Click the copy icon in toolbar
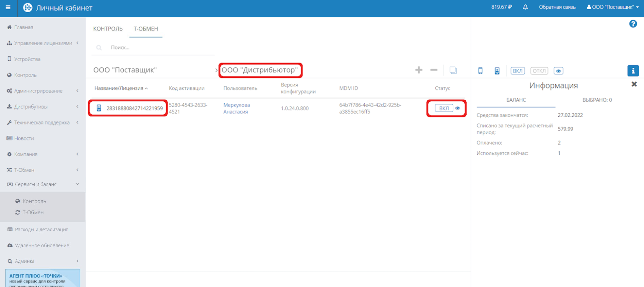This screenshot has width=644, height=287. point(453,70)
